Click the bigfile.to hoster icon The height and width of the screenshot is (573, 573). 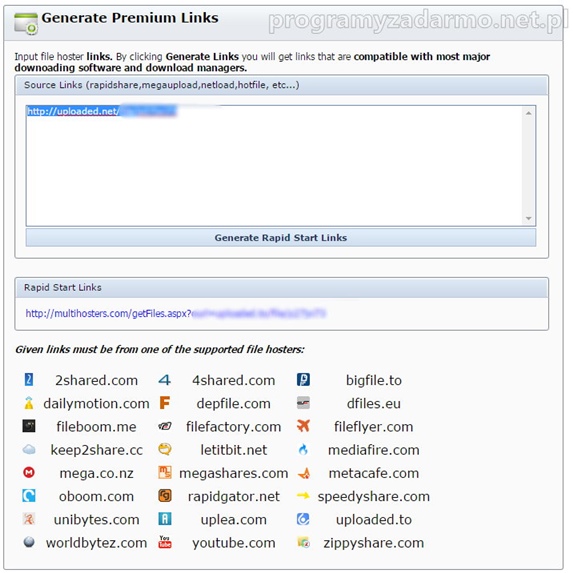pyautogui.click(x=303, y=380)
